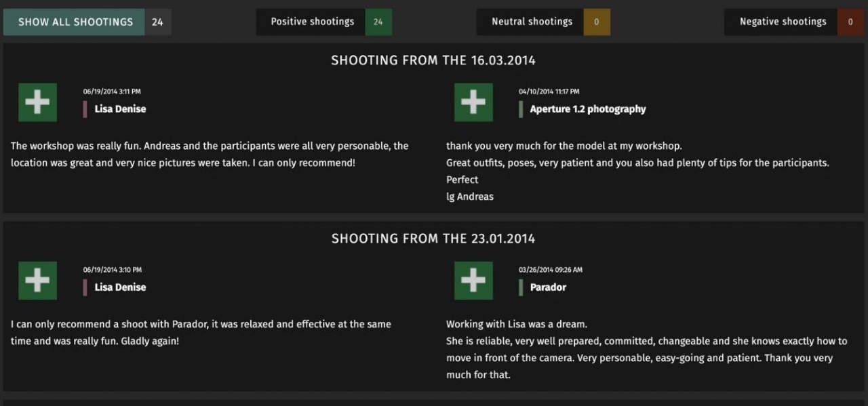Click Lisa Denise's green plus icon under 23.01.2014
Viewport: 868px width, 406px height.
click(x=37, y=281)
